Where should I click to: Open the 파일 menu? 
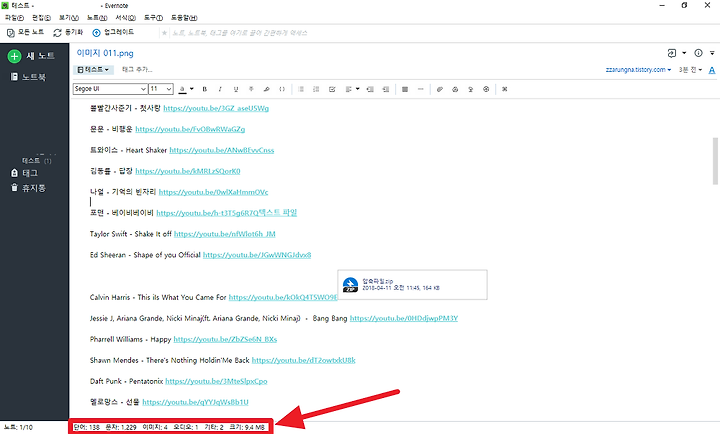click(14, 17)
